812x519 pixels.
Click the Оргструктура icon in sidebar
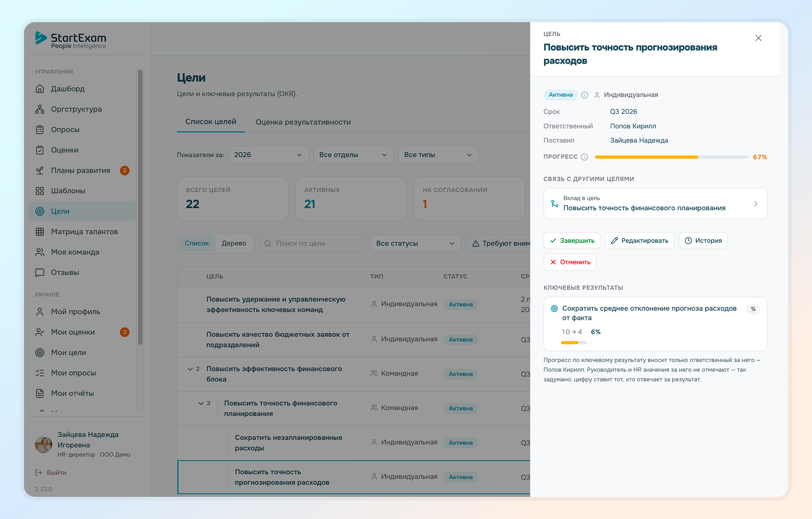point(40,109)
